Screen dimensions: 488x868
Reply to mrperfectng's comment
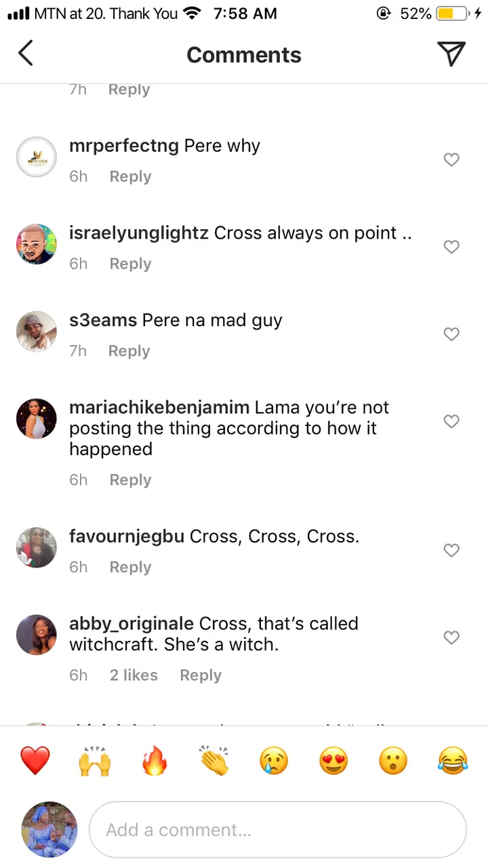(x=130, y=177)
